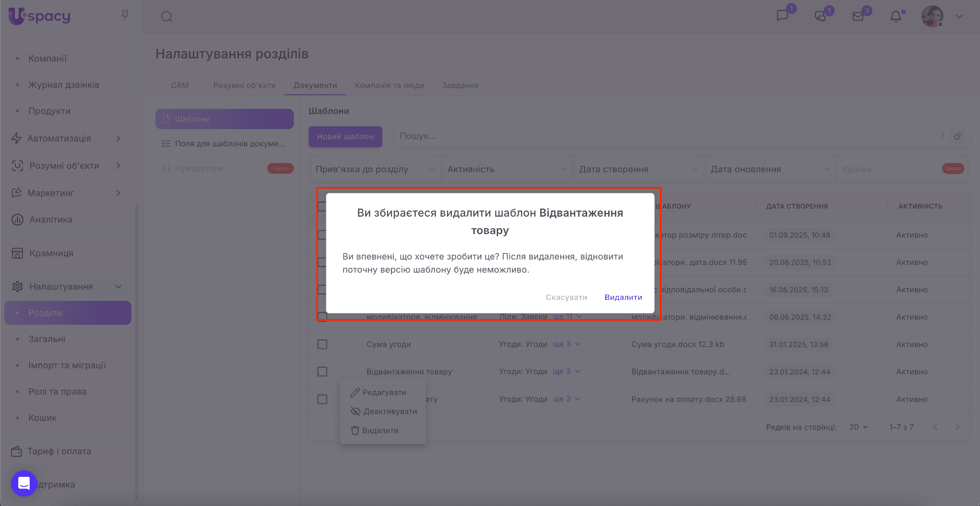Image resolution: width=980 pixels, height=506 pixels.
Task: Expand the 'ще 11' link
Action: [x=568, y=317]
